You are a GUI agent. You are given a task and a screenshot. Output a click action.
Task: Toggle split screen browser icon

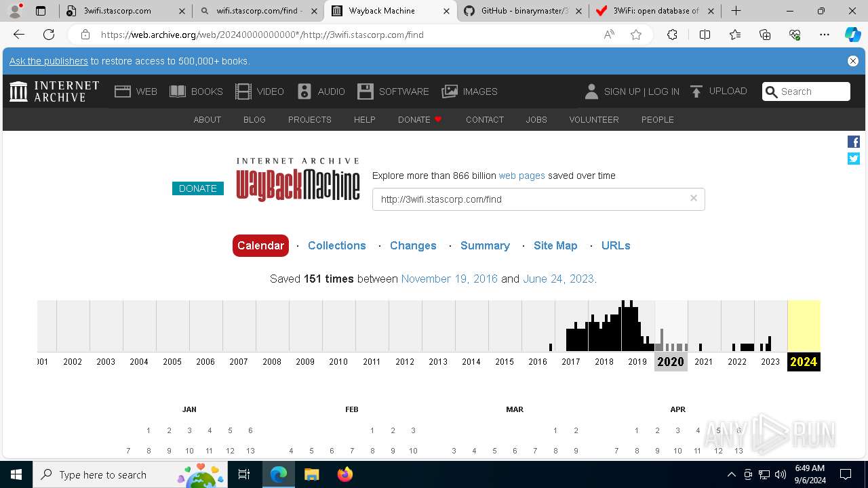tap(705, 35)
